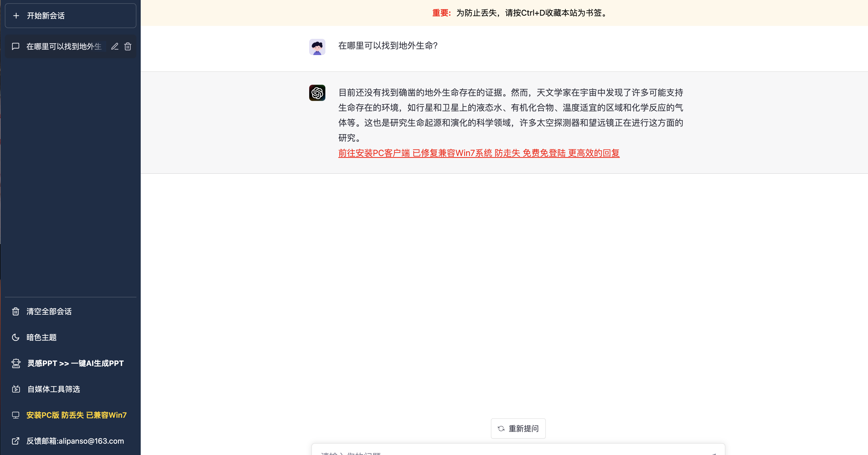The height and width of the screenshot is (455, 868).
Task: Toggle 暗色主题 dark theme mode
Action: [42, 337]
